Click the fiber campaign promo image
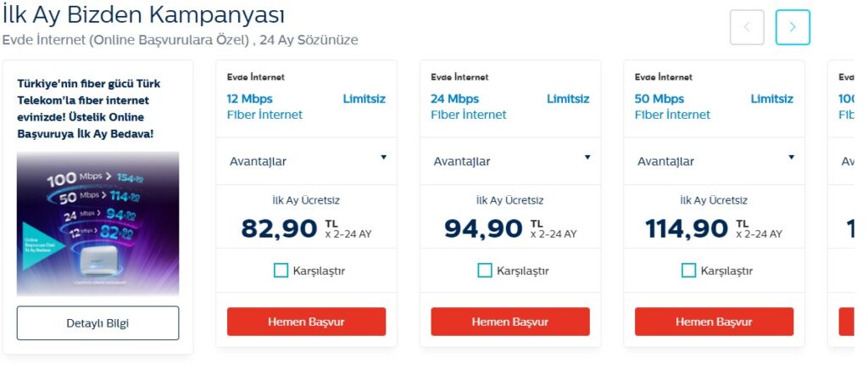This screenshot has width=868, height=381. pos(98,223)
